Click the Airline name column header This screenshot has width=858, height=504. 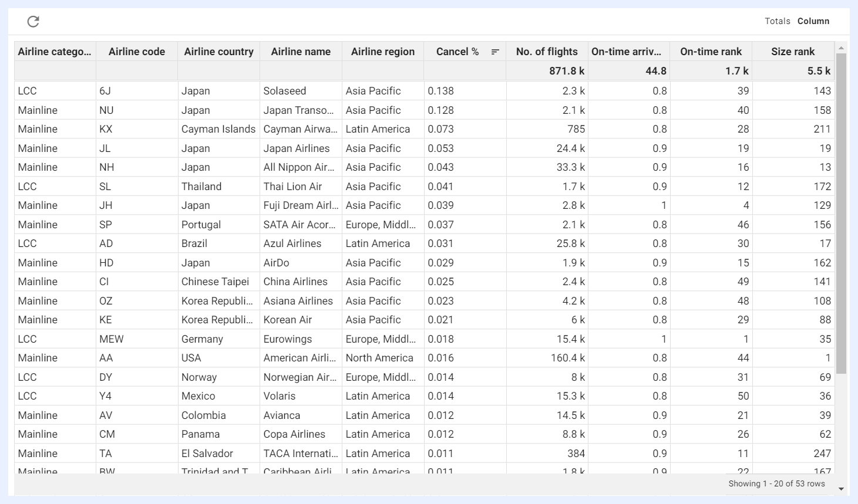tap(301, 52)
